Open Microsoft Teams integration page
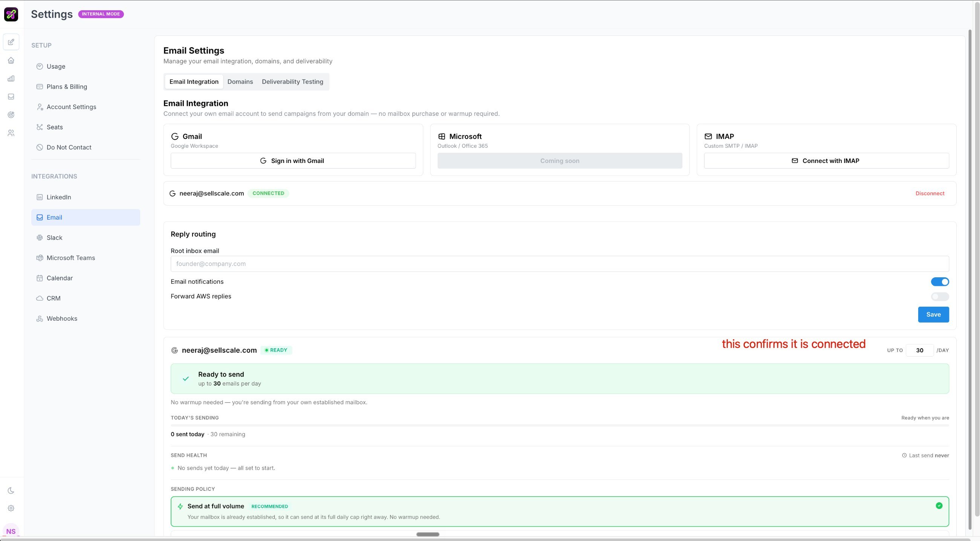 [x=86, y=258]
